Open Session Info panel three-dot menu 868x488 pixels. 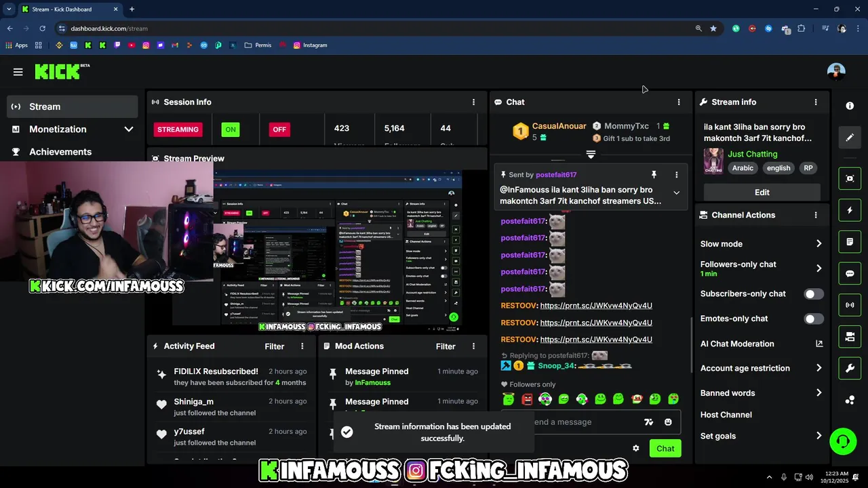pyautogui.click(x=473, y=102)
